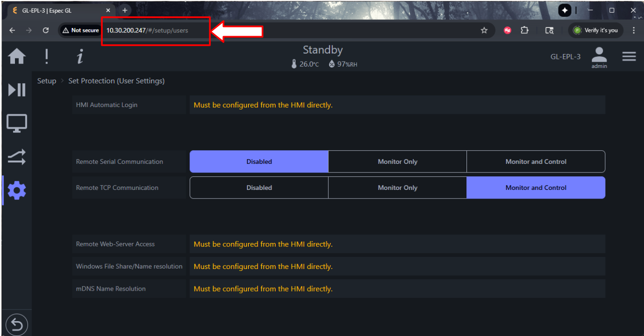Screen dimensions: 644x336
Task: Set Remote TCP Communication to Monitor and Control
Action: pos(536,188)
